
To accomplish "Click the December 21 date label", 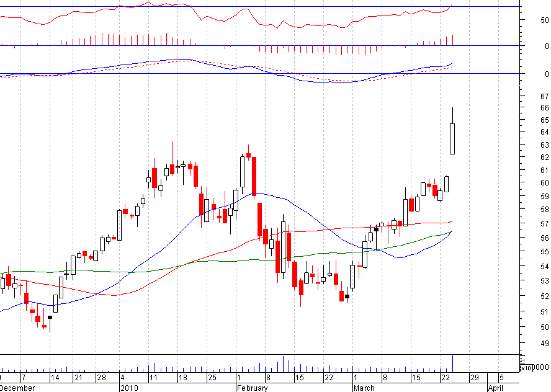I will click(x=78, y=378).
